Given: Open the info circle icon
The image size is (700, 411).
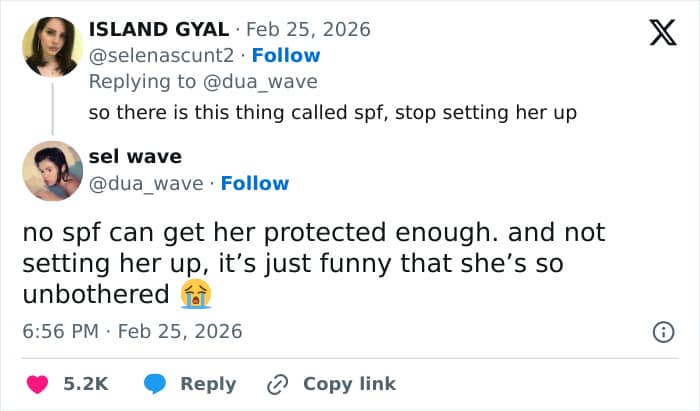Looking at the screenshot, I should pyautogui.click(x=662, y=332).
